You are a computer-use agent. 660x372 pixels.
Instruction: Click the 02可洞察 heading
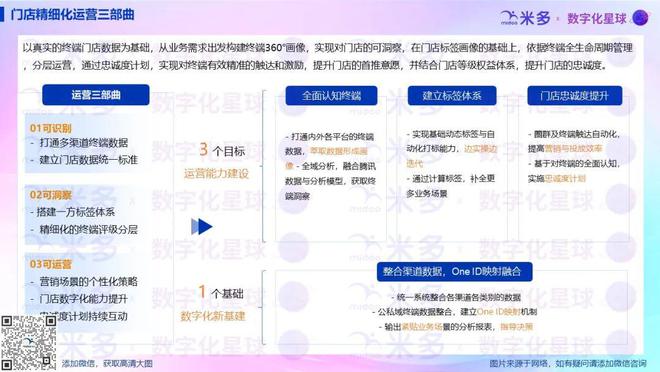point(51,195)
